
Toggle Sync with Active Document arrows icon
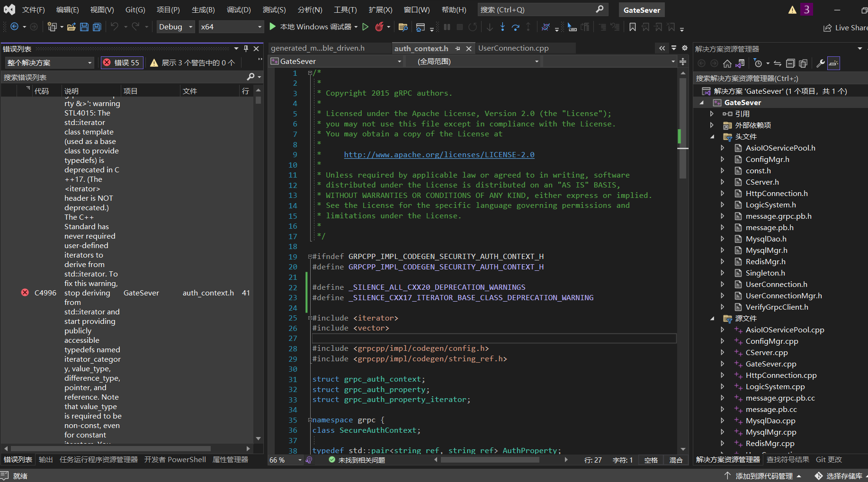778,63
